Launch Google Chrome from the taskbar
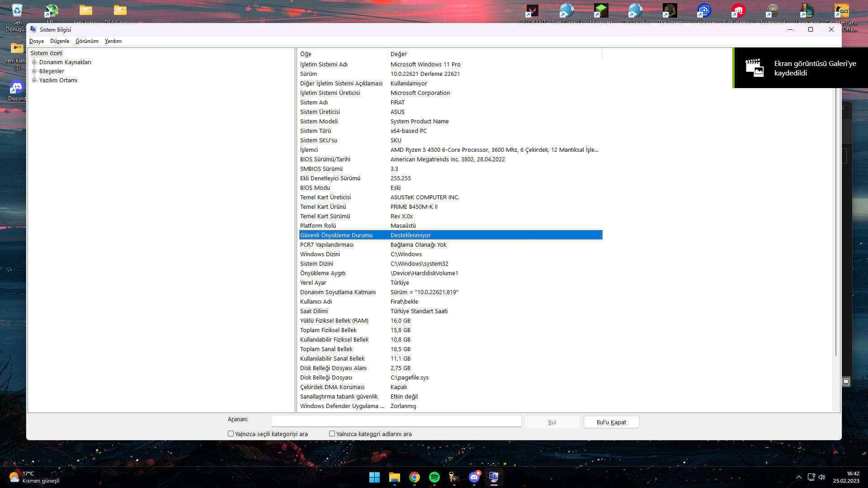Image resolution: width=868 pixels, height=488 pixels. point(414,477)
